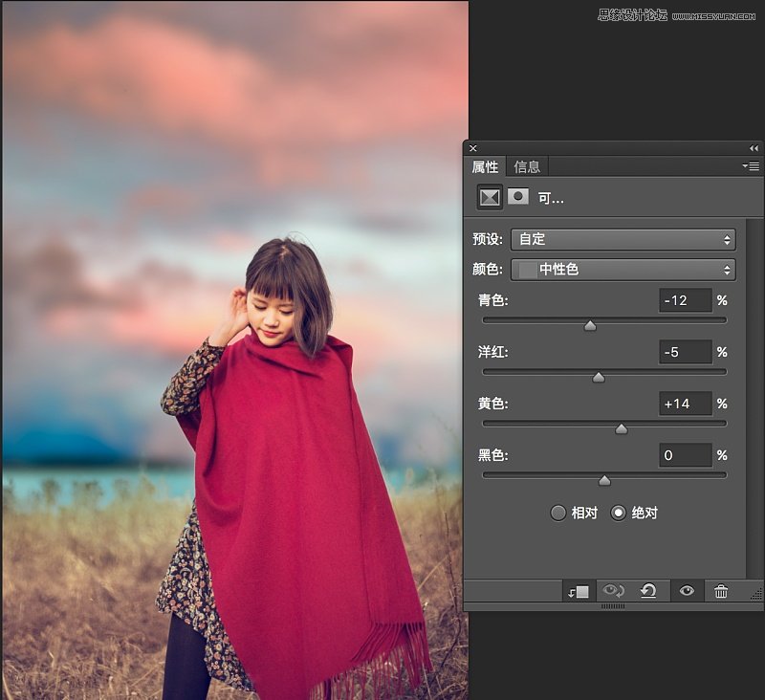Viewport: 765px width, 700px height.
Task: Click the 洋红 value field
Action: pos(685,352)
